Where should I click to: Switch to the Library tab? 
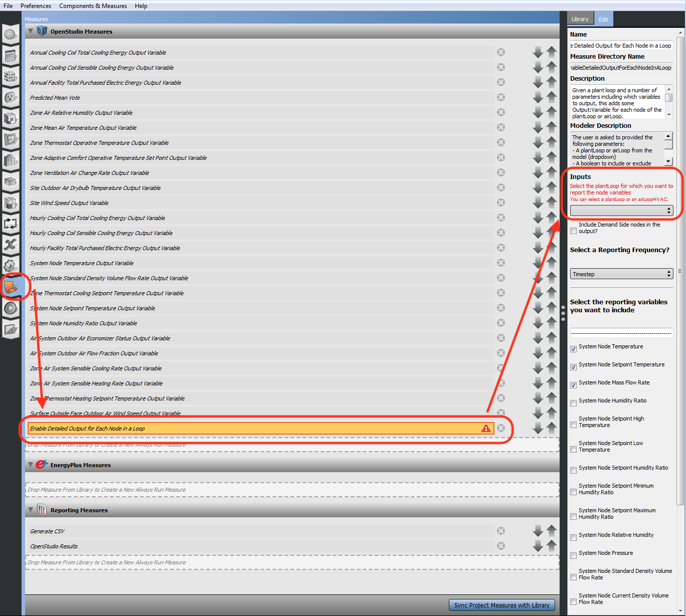[580, 19]
